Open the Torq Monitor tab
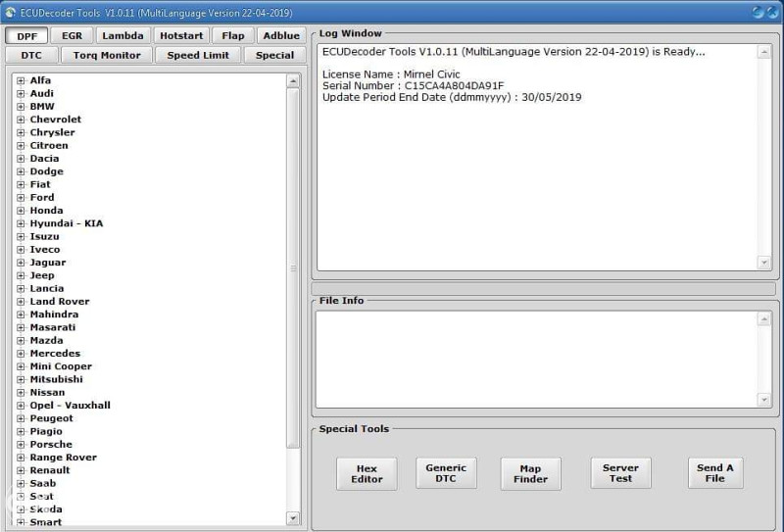The width and height of the screenshot is (784, 532). pyautogui.click(x=107, y=55)
